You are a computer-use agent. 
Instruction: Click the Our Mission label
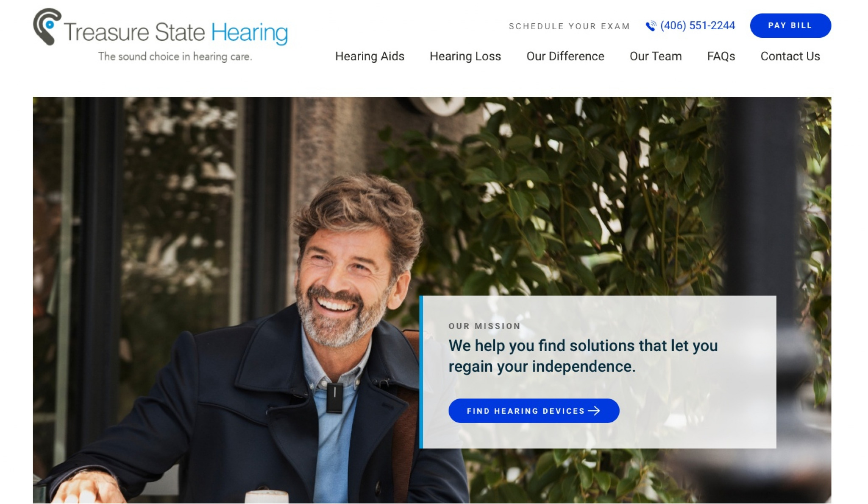click(484, 326)
